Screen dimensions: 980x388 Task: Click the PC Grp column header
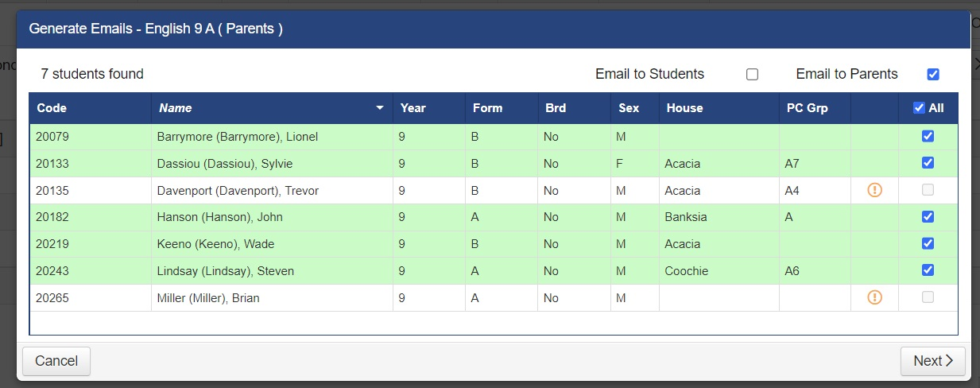click(806, 108)
